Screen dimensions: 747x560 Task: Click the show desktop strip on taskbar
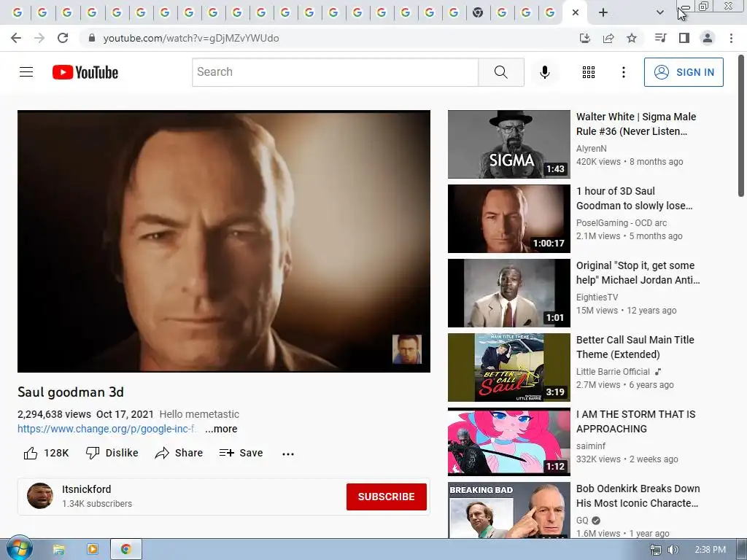(741, 550)
